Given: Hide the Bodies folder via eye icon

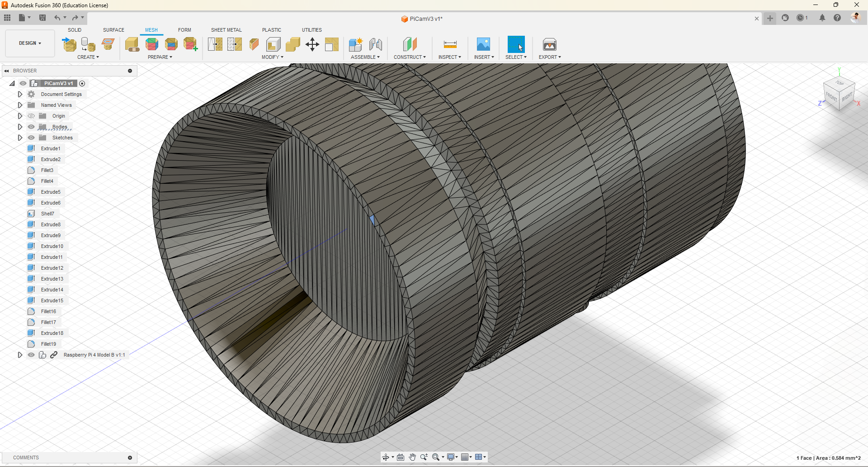Looking at the screenshot, I should [31, 127].
